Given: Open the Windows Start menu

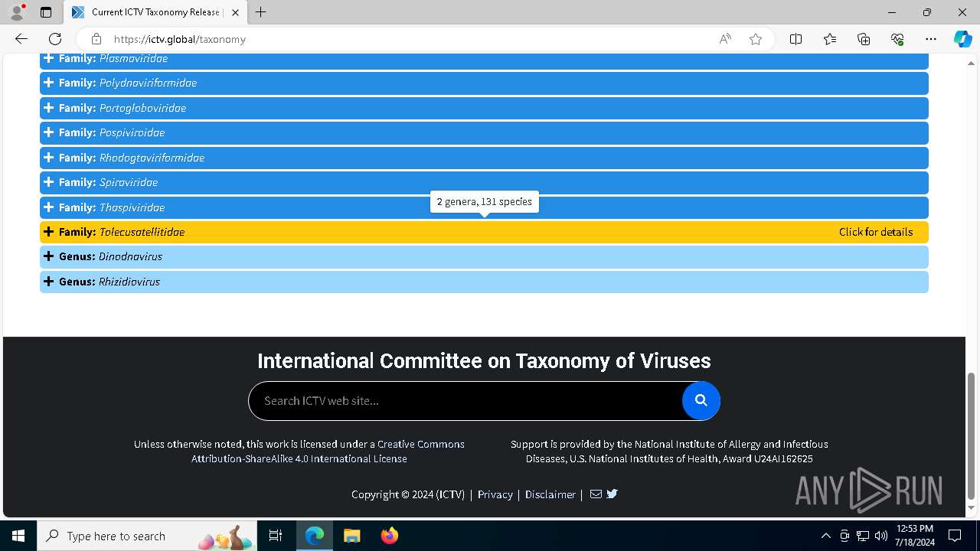Looking at the screenshot, I should tap(18, 536).
